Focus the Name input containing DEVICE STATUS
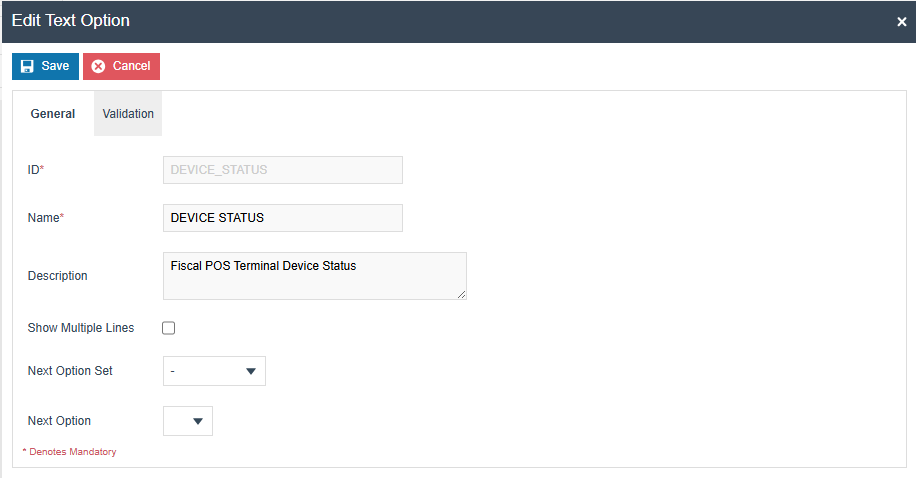This screenshot has width=916, height=478. (x=282, y=218)
